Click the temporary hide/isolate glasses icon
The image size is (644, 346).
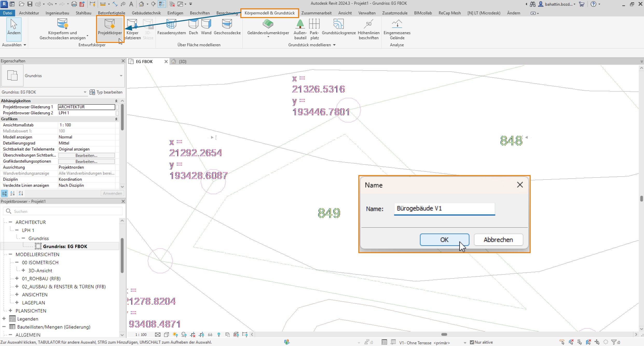pos(210,335)
